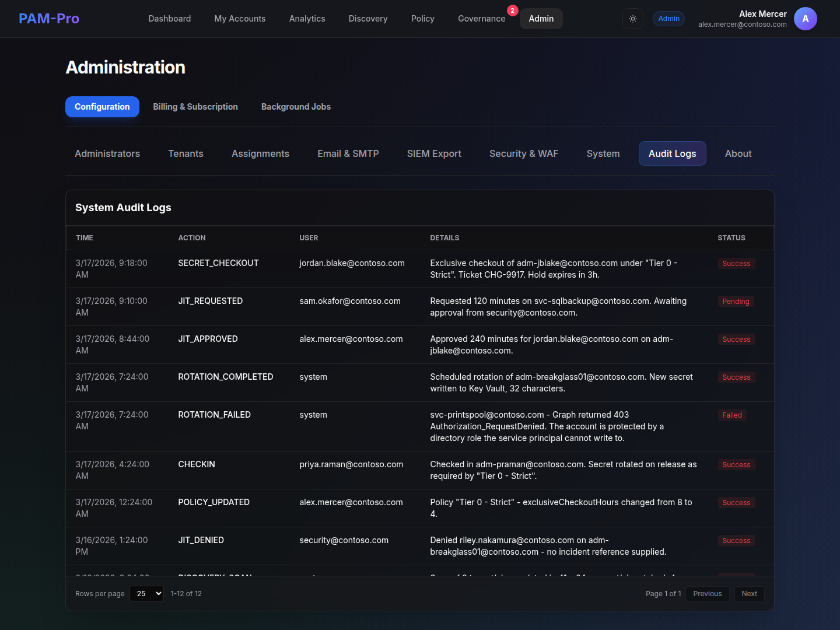The image size is (840, 630).
Task: Open Email & SMTP settings tab
Action: [348, 153]
